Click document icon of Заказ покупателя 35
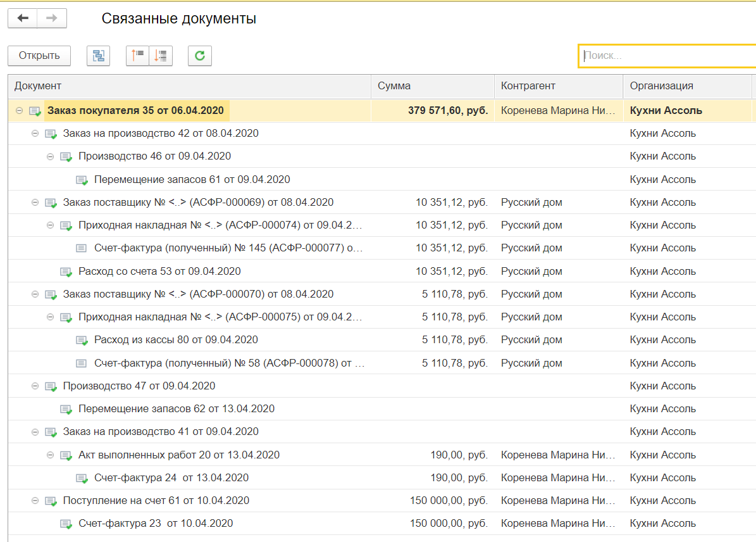 35,111
